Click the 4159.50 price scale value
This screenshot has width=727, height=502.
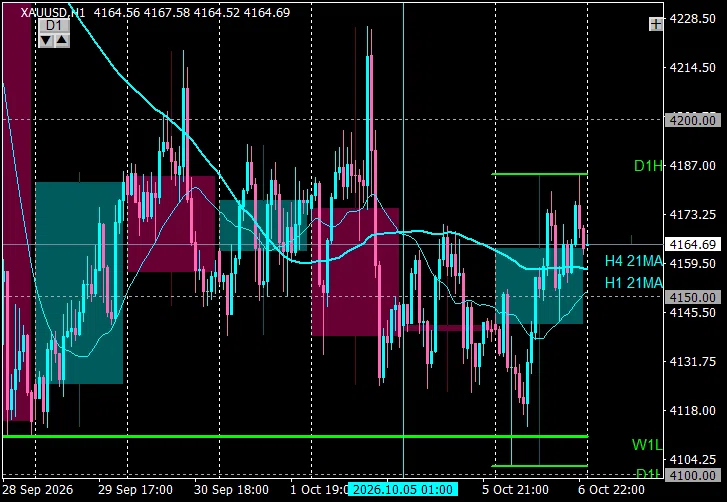click(x=693, y=264)
